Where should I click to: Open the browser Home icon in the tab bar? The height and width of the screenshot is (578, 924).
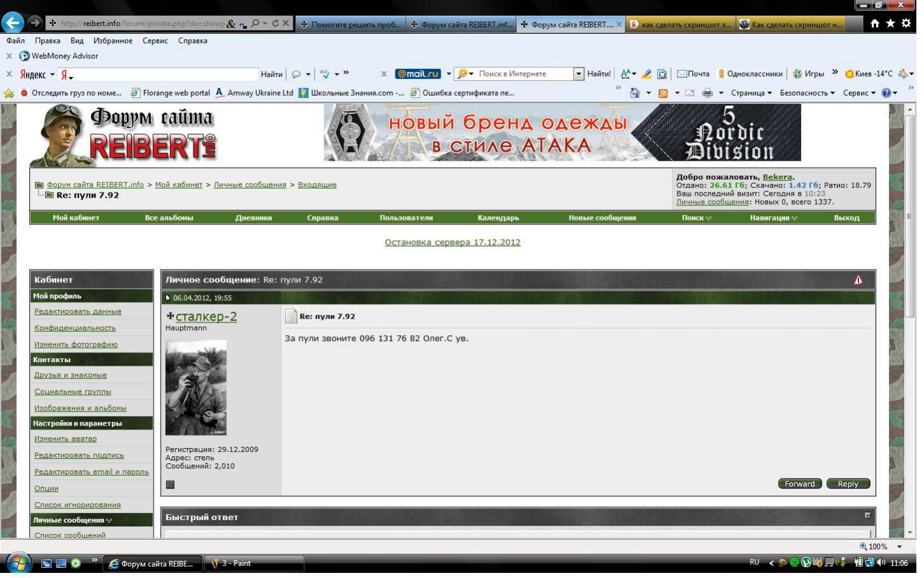coord(875,23)
